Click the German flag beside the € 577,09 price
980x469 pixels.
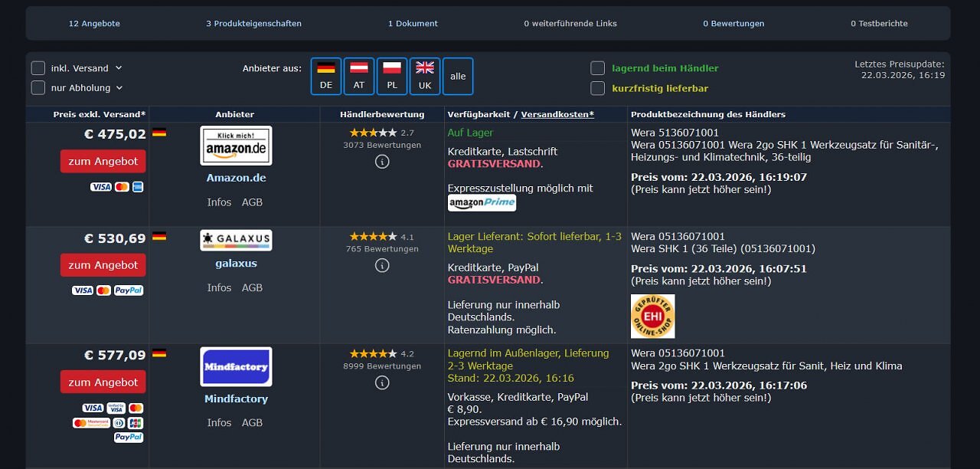159,353
